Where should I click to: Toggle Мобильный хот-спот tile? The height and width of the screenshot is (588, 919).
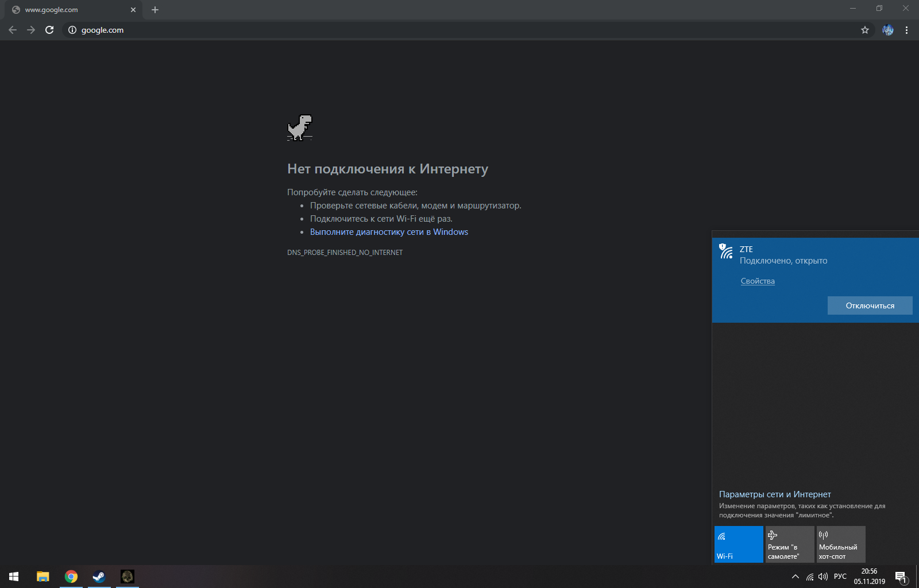click(x=841, y=544)
